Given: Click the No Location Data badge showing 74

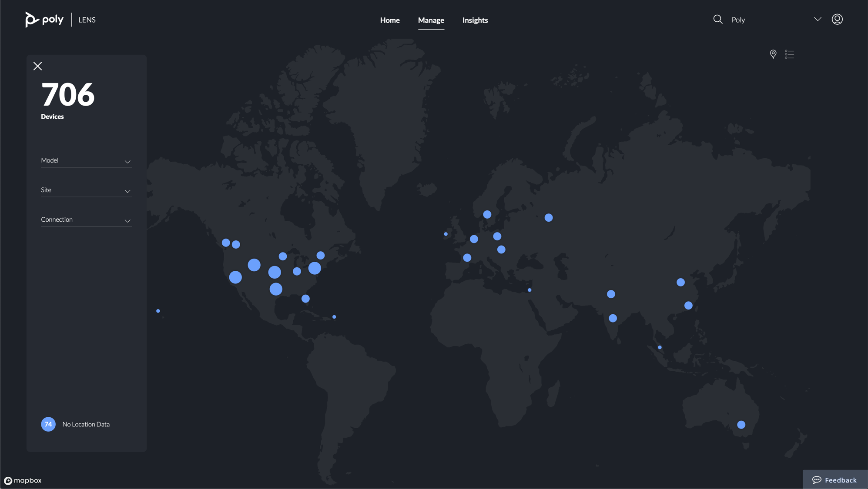Looking at the screenshot, I should coord(48,424).
